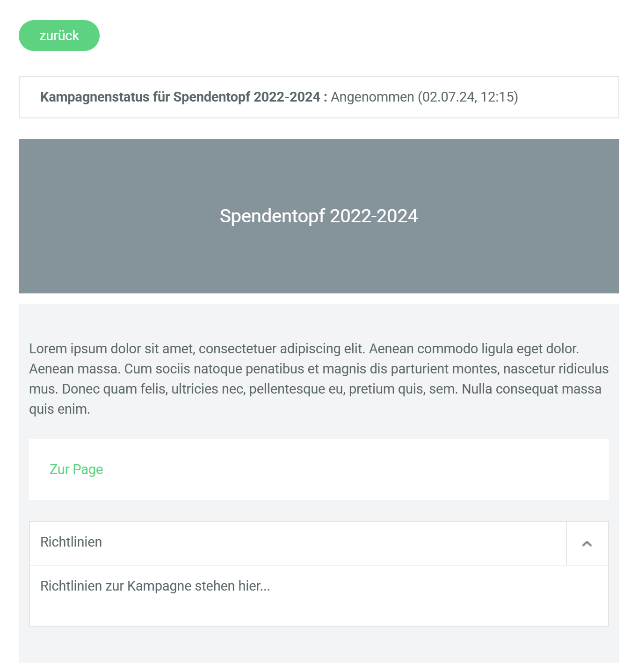Collapse Richtlinien with the chevron-up icon

pyautogui.click(x=587, y=543)
